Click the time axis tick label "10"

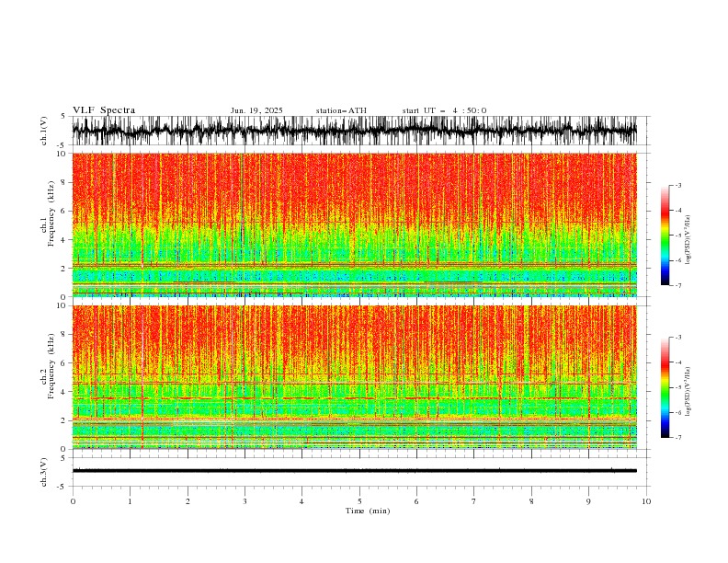[x=646, y=501]
